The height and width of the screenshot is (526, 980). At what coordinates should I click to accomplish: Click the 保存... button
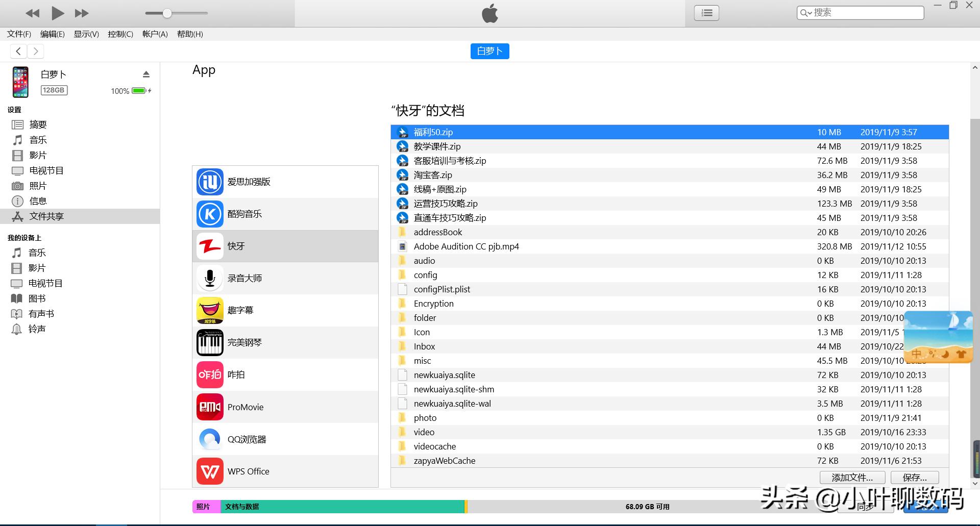[x=915, y=478]
